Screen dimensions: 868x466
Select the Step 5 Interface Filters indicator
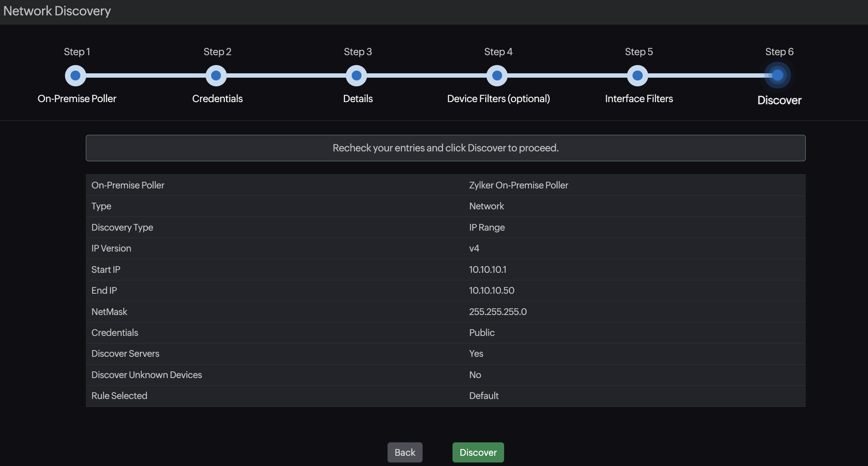(637, 75)
